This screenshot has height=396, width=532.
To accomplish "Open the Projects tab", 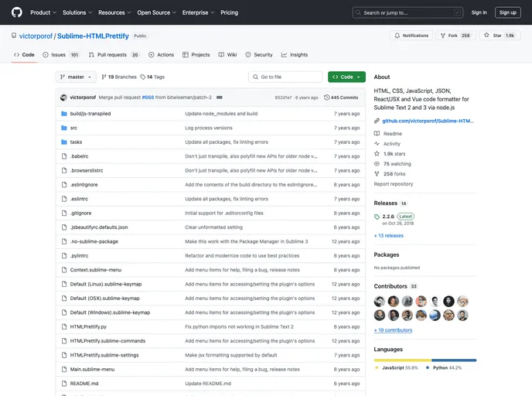I will [x=196, y=55].
